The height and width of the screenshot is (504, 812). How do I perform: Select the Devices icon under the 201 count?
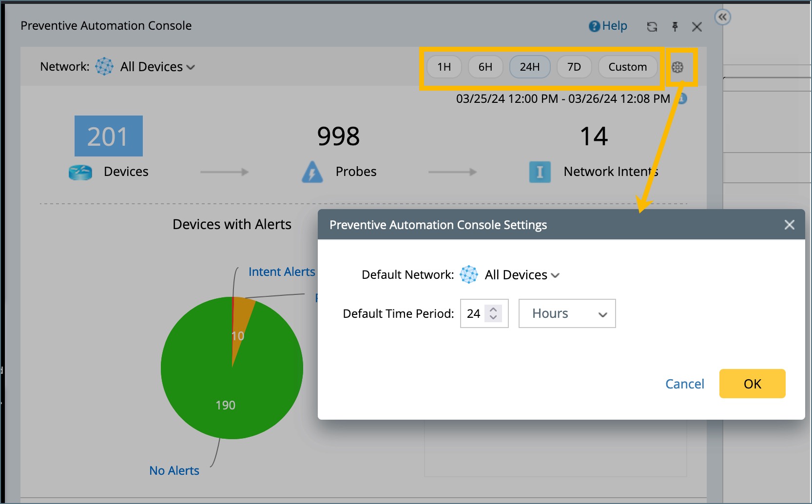(x=80, y=171)
